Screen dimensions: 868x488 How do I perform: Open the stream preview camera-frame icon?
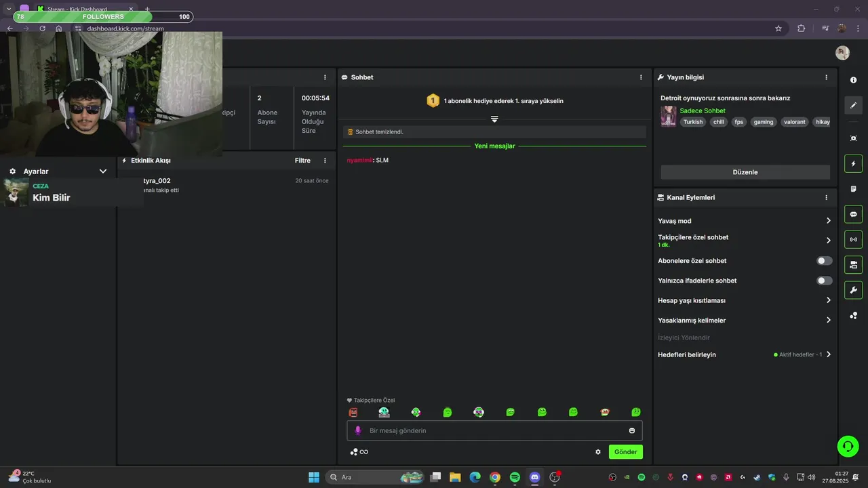coord(853,138)
